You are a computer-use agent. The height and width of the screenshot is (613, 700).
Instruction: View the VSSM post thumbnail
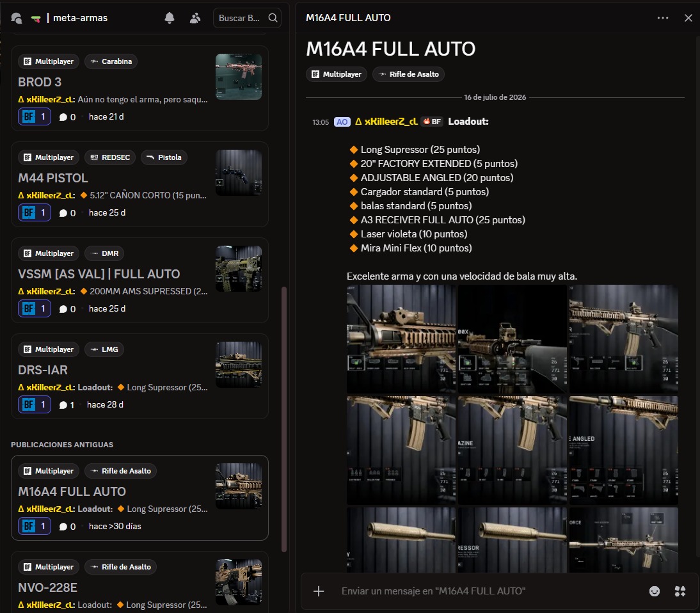[239, 269]
